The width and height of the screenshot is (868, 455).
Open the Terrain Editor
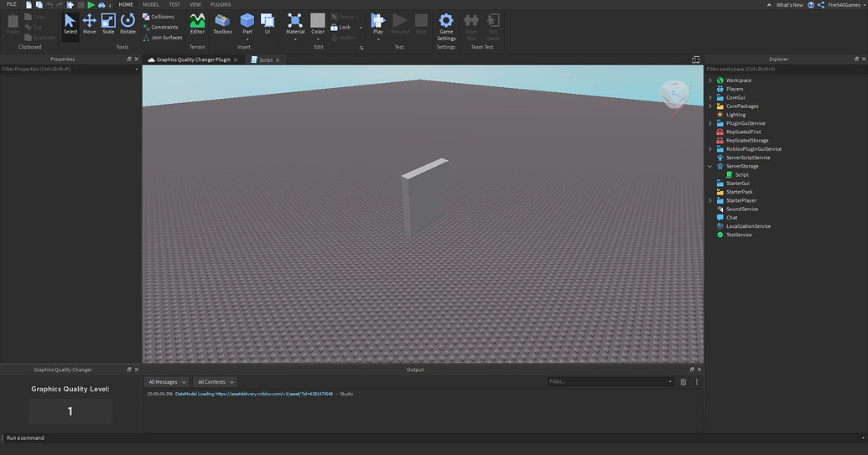(197, 24)
